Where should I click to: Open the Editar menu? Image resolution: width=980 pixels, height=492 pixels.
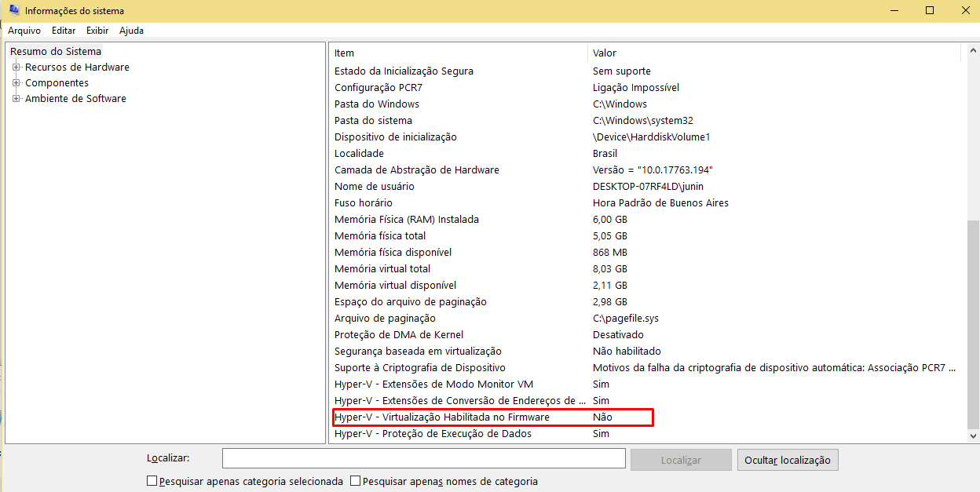64,31
